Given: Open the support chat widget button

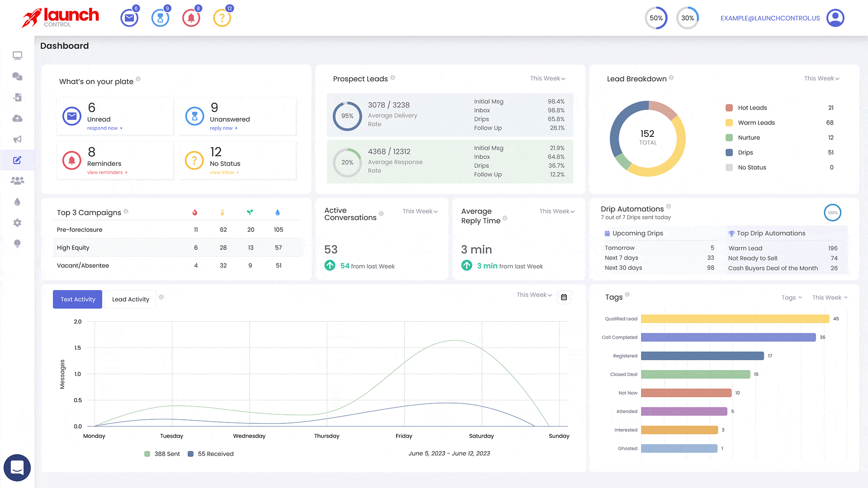Looking at the screenshot, I should click(x=17, y=467).
